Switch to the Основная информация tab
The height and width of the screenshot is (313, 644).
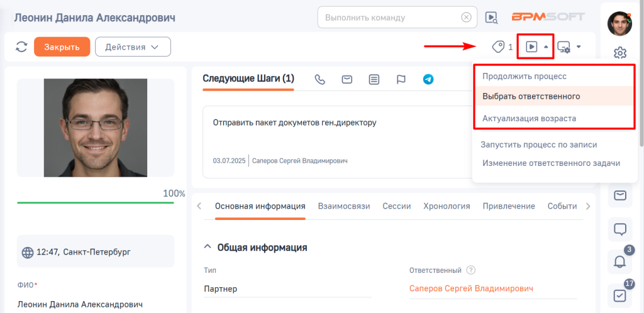click(260, 206)
